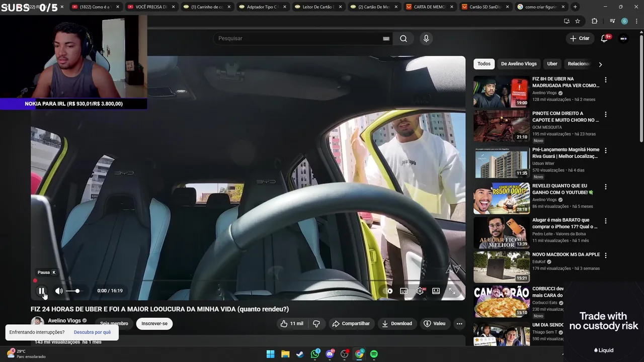
Task: Open options for Pré-Lançamento Magnitá video
Action: point(606,150)
